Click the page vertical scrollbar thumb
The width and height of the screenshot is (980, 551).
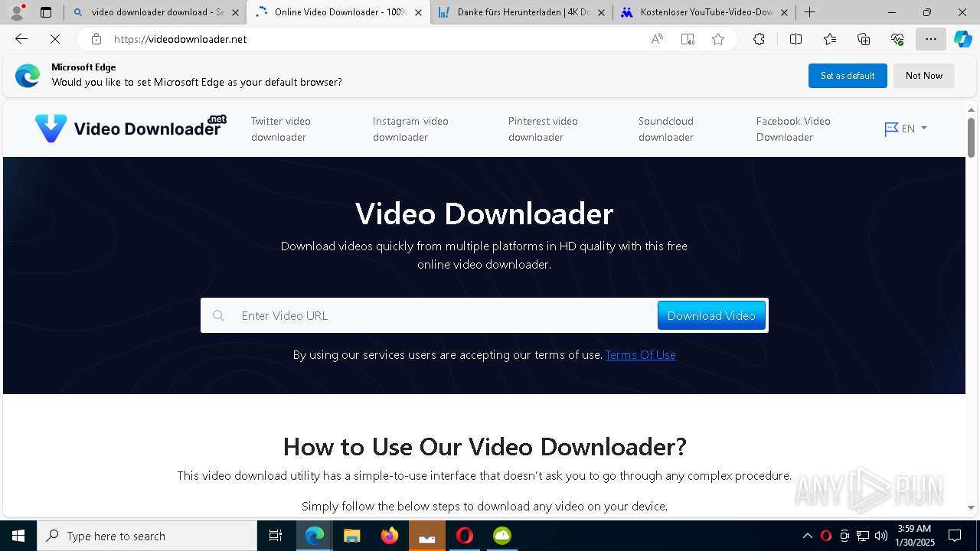[x=971, y=138]
